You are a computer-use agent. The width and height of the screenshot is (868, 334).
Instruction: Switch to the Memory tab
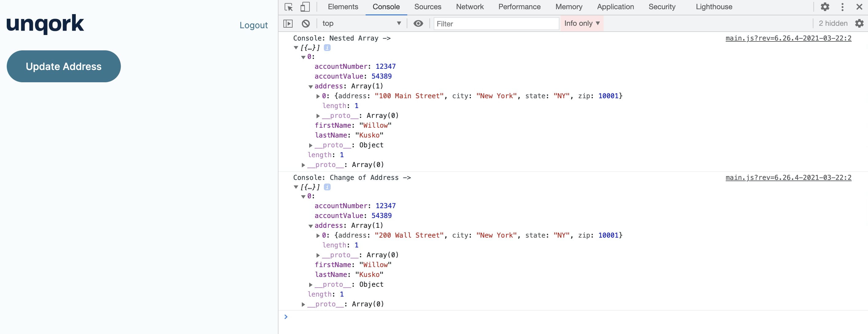point(568,7)
